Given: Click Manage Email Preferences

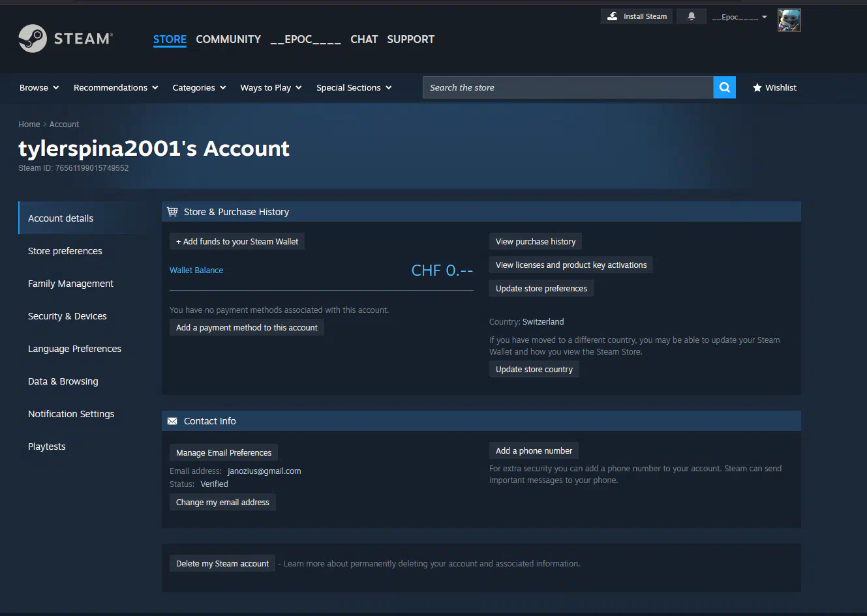Looking at the screenshot, I should (224, 452).
